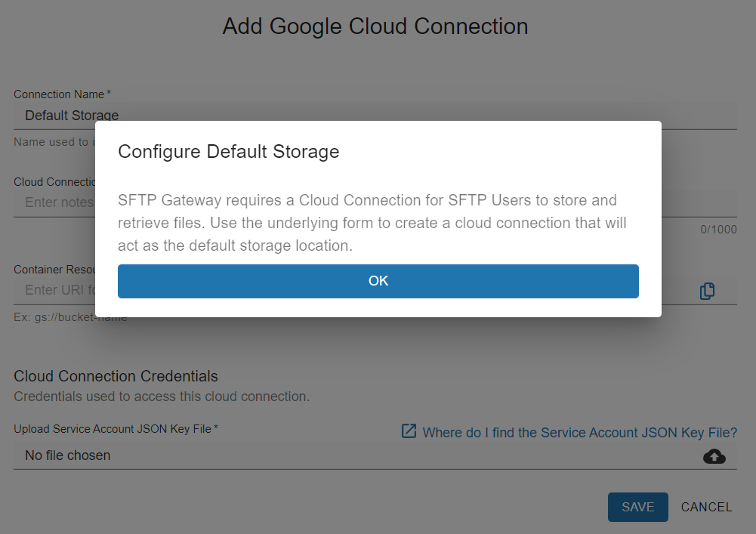Click the Upload Service Account JSON Key File label
756x534 pixels.
(116, 429)
